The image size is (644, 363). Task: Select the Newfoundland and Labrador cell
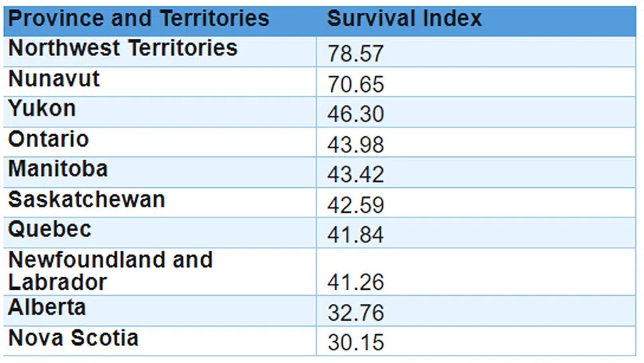point(110,270)
